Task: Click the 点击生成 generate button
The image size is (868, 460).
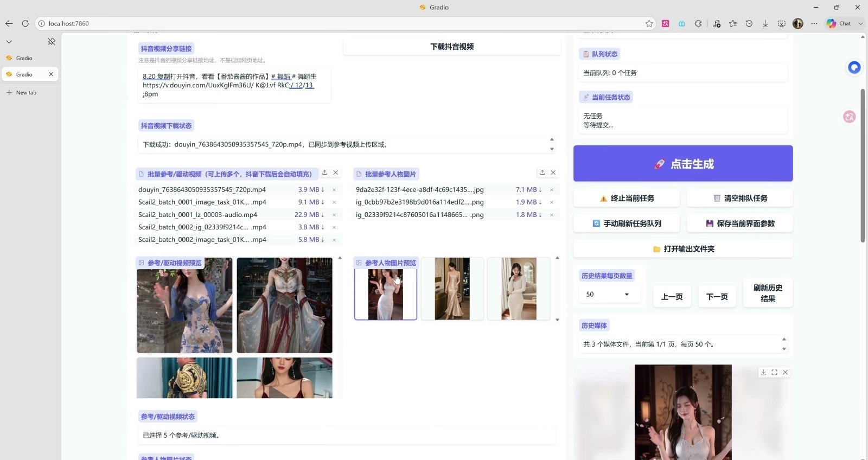Action: (x=683, y=163)
